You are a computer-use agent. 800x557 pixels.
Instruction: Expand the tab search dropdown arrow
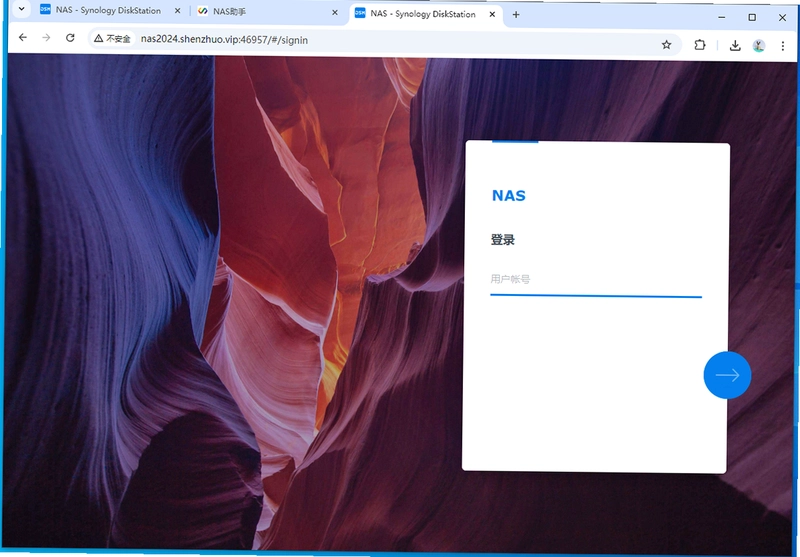click(21, 9)
